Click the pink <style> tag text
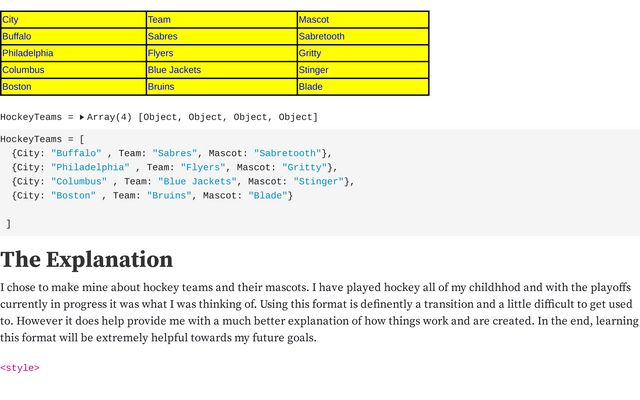This screenshot has height=400, width=640. point(20,368)
